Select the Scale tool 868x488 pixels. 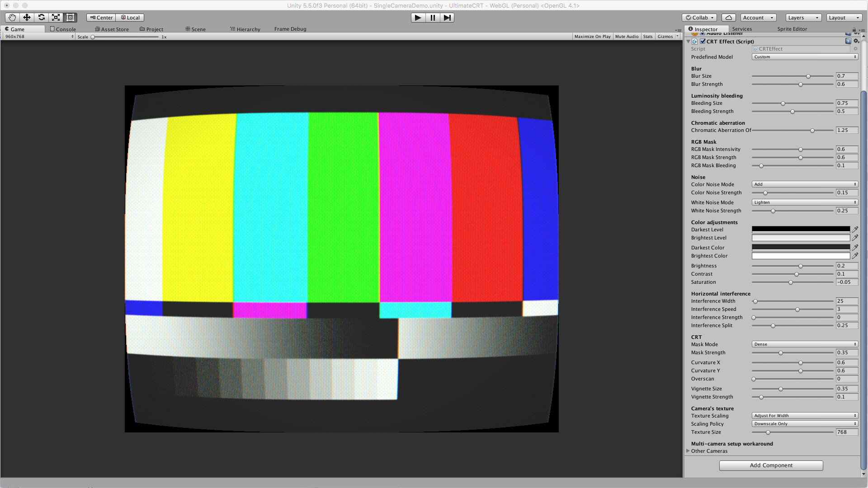pyautogui.click(x=56, y=17)
